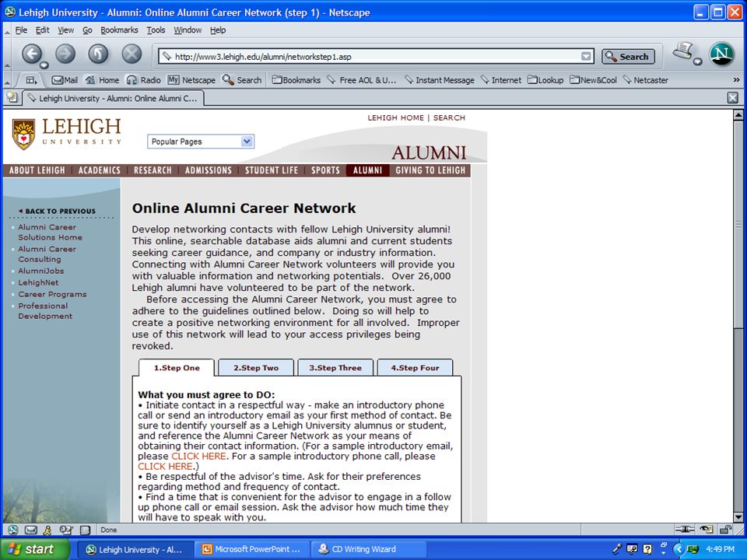Open the Back button history dropdown arrow
The width and height of the screenshot is (747, 560).
[x=44, y=65]
